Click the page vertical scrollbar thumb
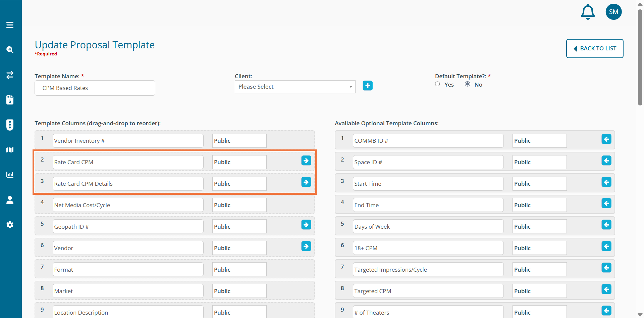This screenshot has width=644, height=318. (x=640, y=57)
